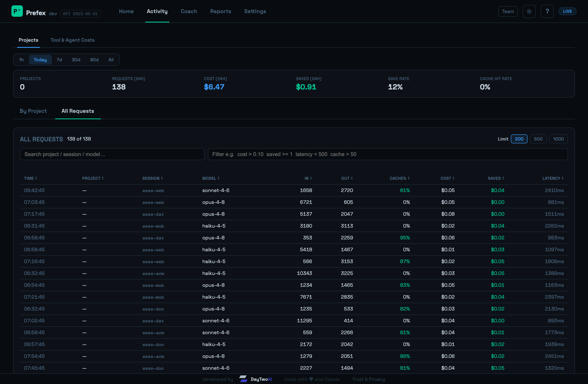The height and width of the screenshot is (384, 588).
Task: Click the $0.91 saved stat
Action: [x=306, y=87]
